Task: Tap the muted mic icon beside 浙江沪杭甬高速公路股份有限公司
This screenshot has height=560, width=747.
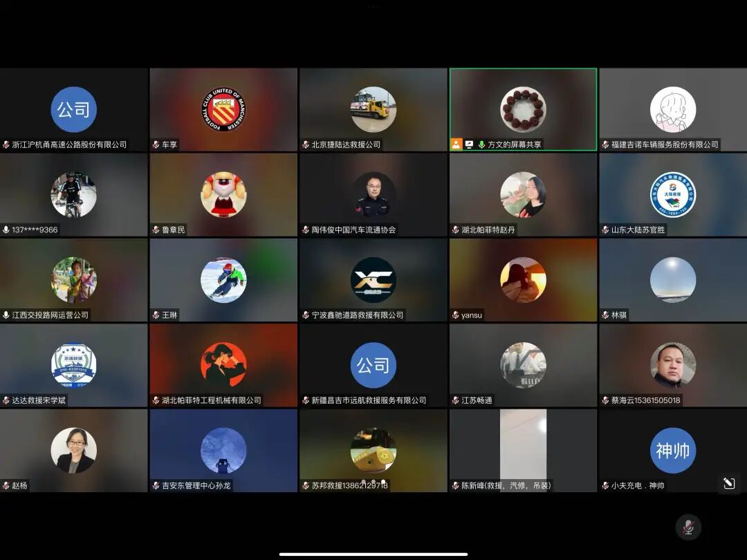Action: click(x=6, y=144)
